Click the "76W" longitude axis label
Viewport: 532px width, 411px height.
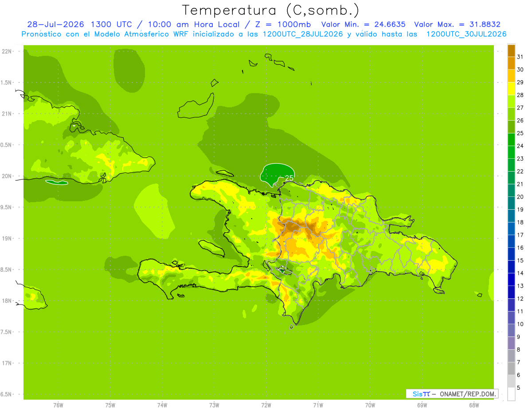(58, 405)
